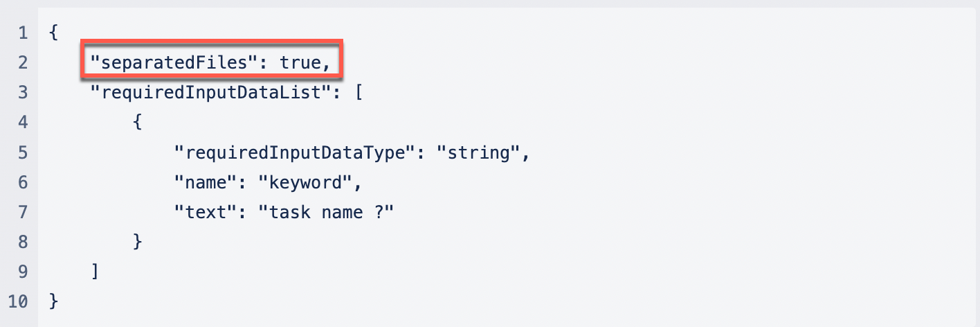Image resolution: width=980 pixels, height=327 pixels.
Task: Click the "name" key on line 6
Action: point(204,182)
